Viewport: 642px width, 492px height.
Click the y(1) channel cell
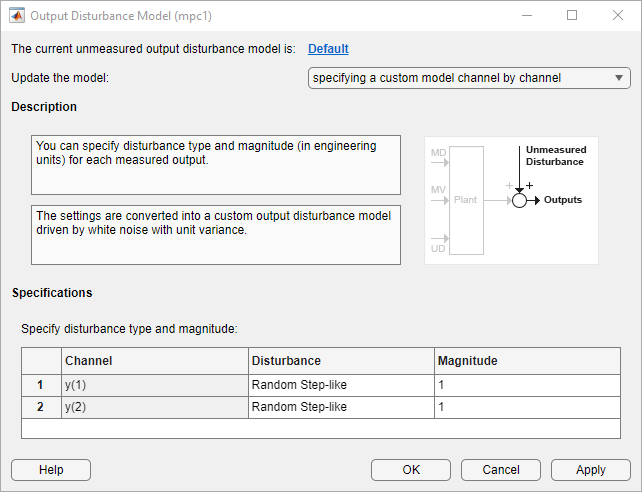(x=154, y=385)
